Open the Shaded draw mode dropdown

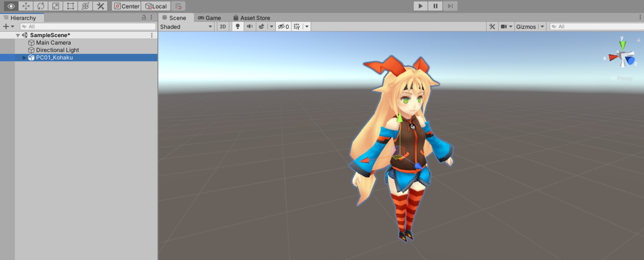(x=187, y=26)
